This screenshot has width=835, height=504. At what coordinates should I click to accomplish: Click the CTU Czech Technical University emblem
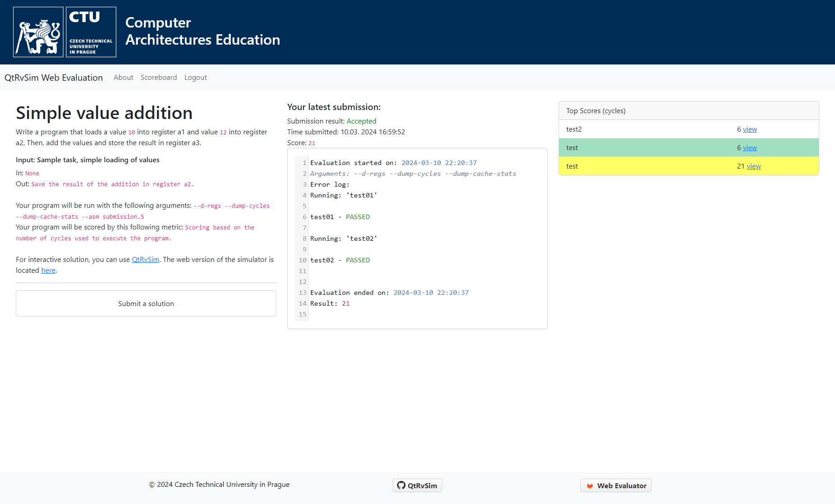tap(91, 32)
